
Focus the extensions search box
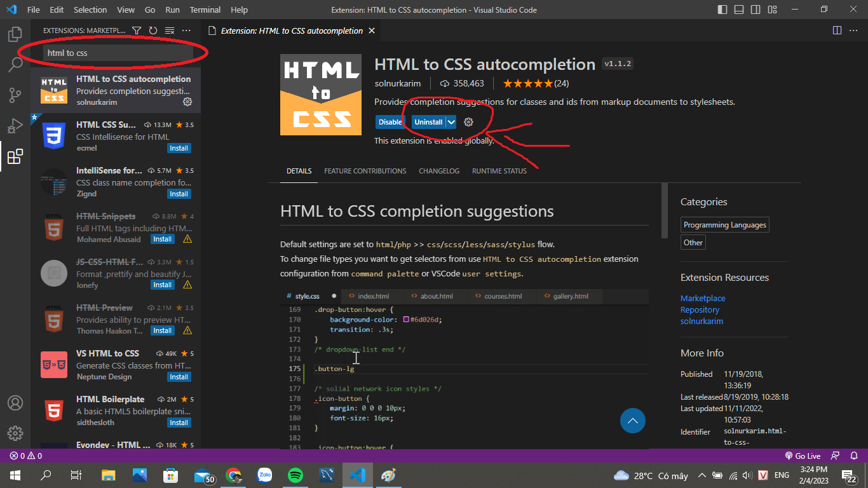click(x=118, y=53)
